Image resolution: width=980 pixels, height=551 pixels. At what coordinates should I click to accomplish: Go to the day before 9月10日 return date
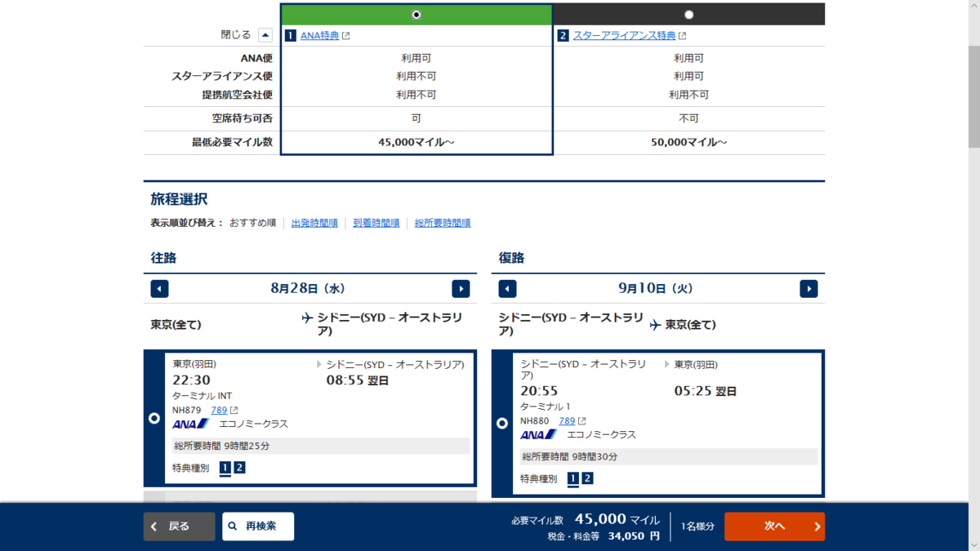point(507,288)
